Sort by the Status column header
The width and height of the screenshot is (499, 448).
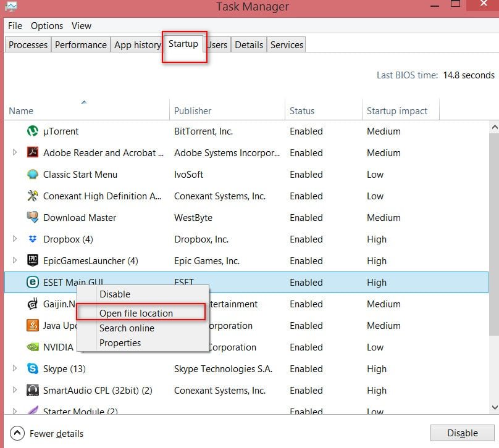pos(324,110)
